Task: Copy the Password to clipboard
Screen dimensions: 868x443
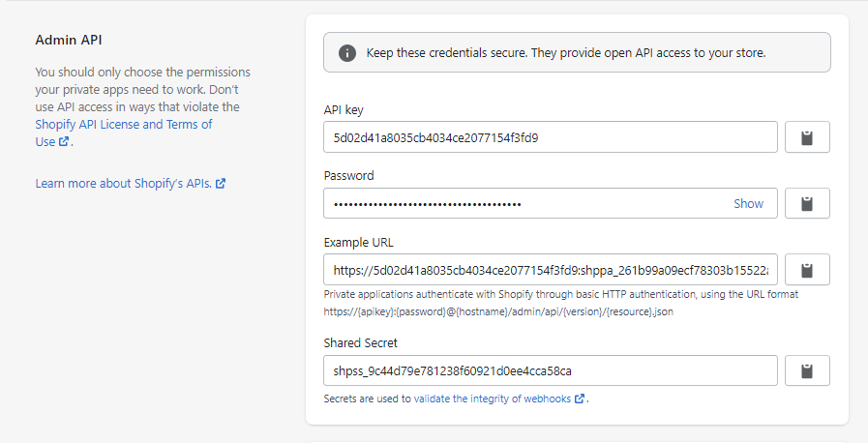Action: (x=807, y=203)
